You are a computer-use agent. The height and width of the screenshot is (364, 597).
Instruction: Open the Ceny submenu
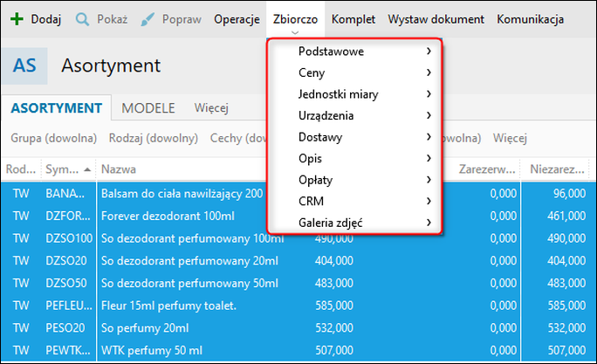[354, 72]
